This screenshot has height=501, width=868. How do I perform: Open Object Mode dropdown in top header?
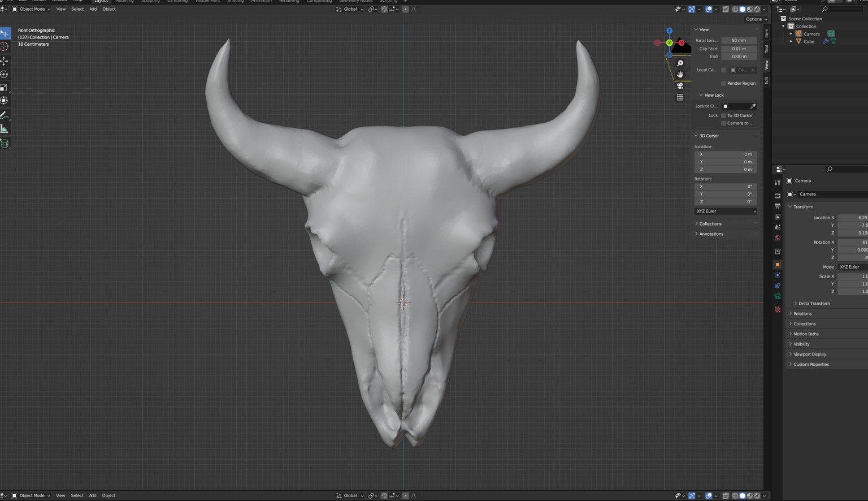32,9
